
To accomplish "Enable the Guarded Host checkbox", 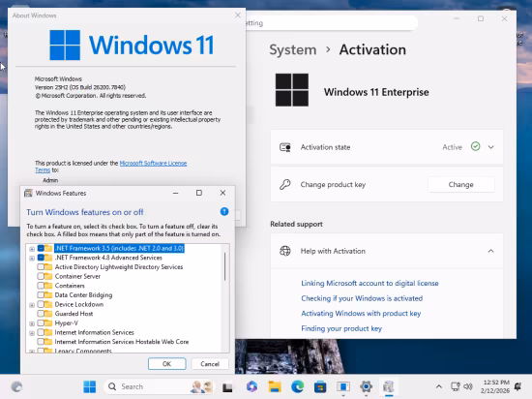I will click(41, 314).
